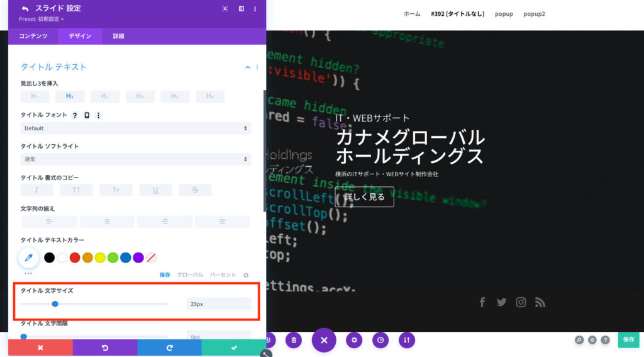Click the eyedropper color picker button
644x357 pixels.
(x=28, y=258)
